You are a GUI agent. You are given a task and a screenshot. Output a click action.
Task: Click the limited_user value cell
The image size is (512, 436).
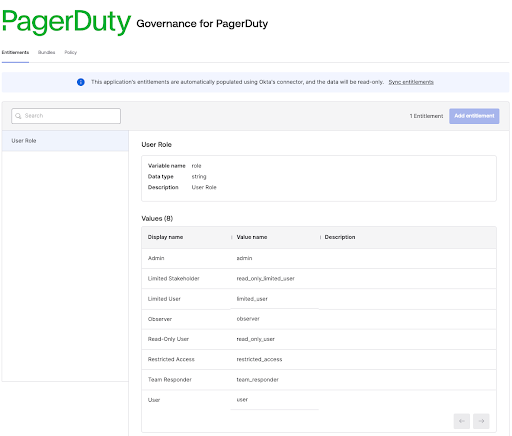[252, 299]
